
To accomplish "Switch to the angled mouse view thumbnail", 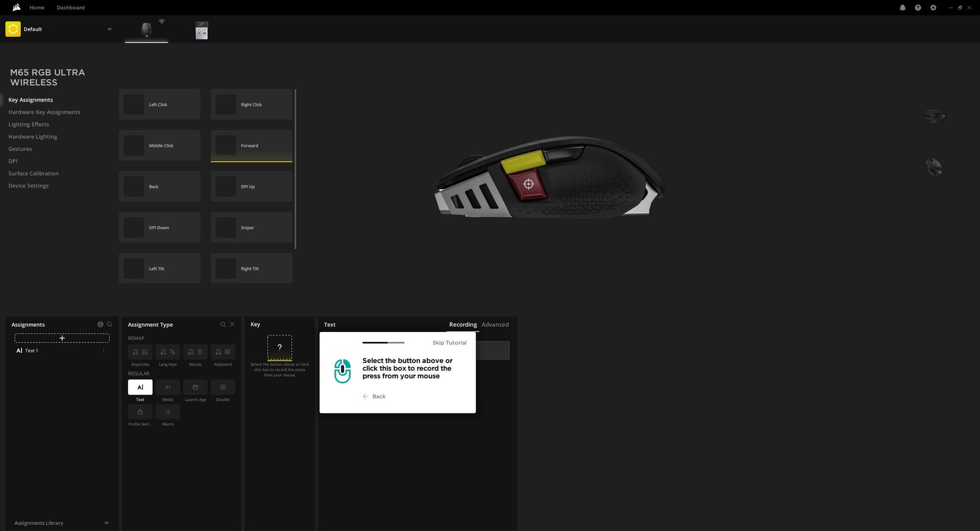I will [934, 167].
